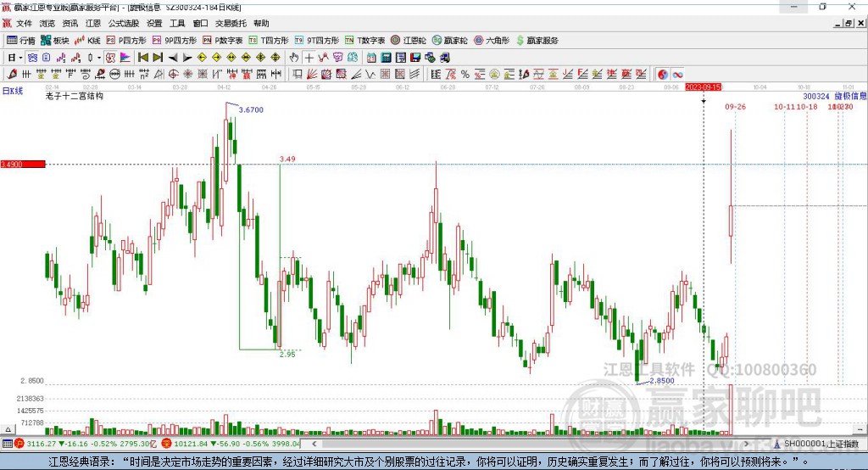Open the 板块 sector view
Image resolution: width=868 pixels, height=470 pixels.
click(x=54, y=41)
